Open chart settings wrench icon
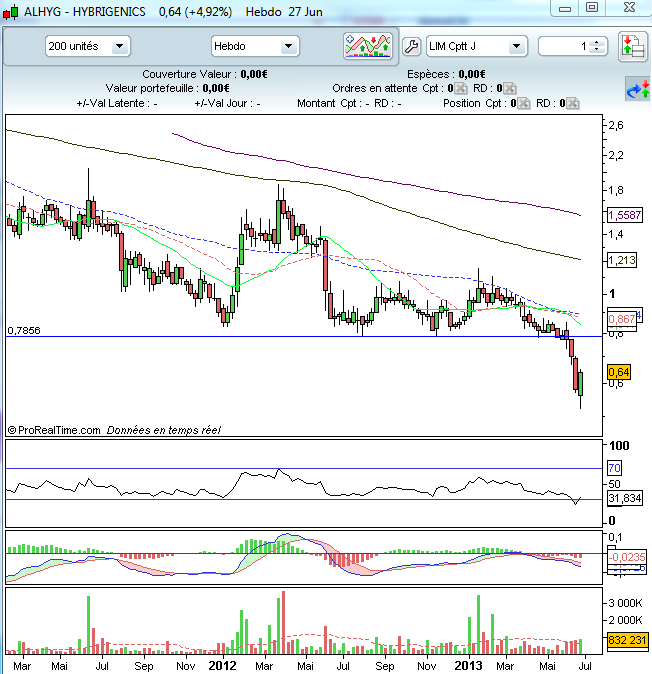The width and height of the screenshot is (652, 674). [x=411, y=46]
